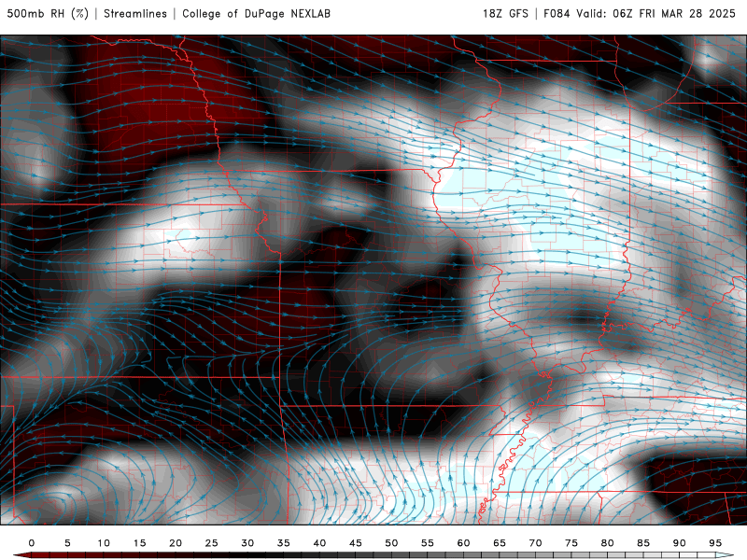Click "College of DuPage NEXLAB" text
The height and width of the screenshot is (560, 747).
click(x=256, y=14)
